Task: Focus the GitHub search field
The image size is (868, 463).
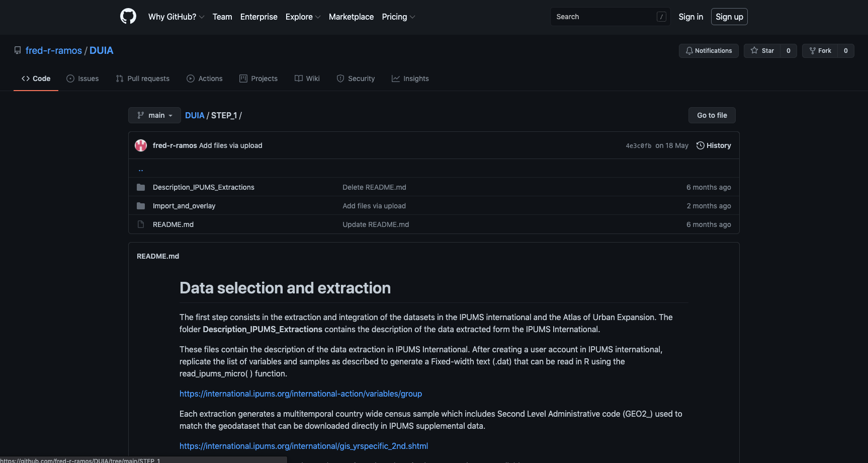Action: (603, 17)
